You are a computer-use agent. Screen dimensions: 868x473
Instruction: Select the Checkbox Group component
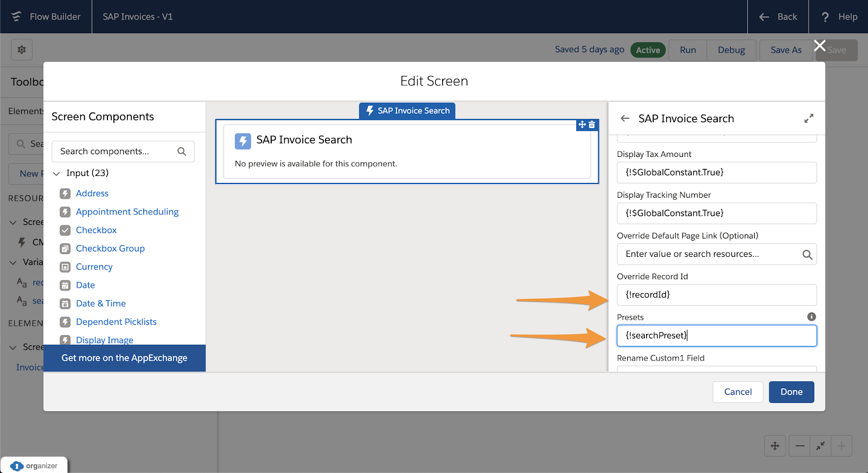pyautogui.click(x=110, y=249)
